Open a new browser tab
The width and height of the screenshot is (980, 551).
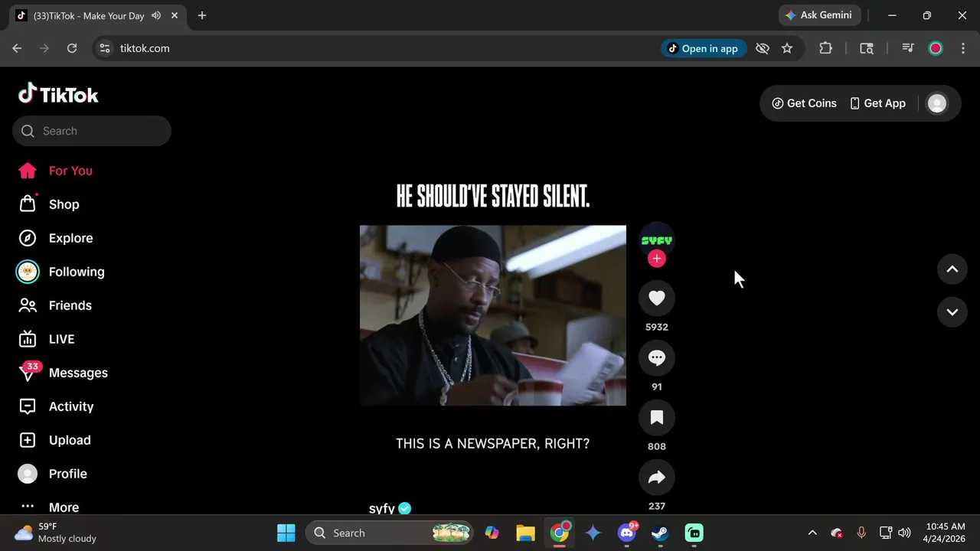(x=202, y=15)
